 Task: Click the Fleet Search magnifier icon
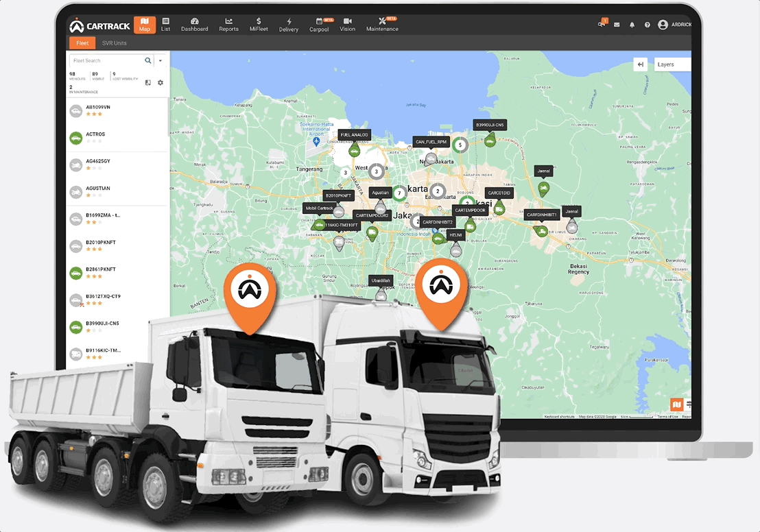(148, 60)
